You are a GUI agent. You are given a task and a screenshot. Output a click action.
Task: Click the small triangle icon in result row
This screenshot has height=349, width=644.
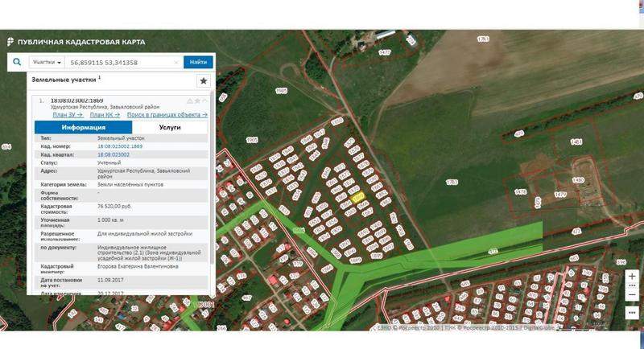[x=190, y=101]
